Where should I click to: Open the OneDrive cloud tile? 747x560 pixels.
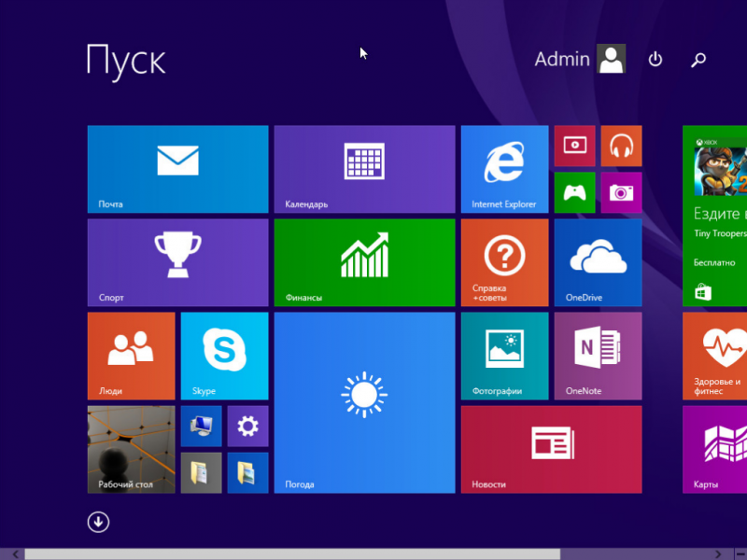tap(598, 262)
